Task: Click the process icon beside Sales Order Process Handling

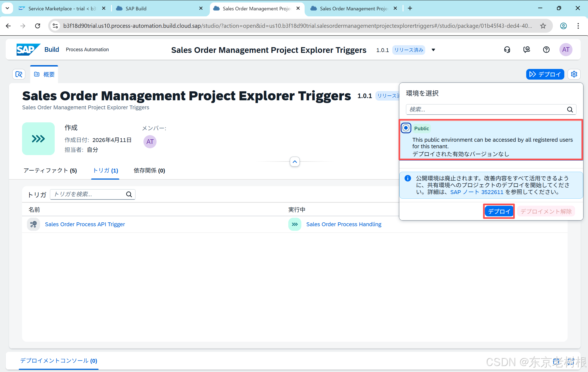Action: tap(295, 224)
